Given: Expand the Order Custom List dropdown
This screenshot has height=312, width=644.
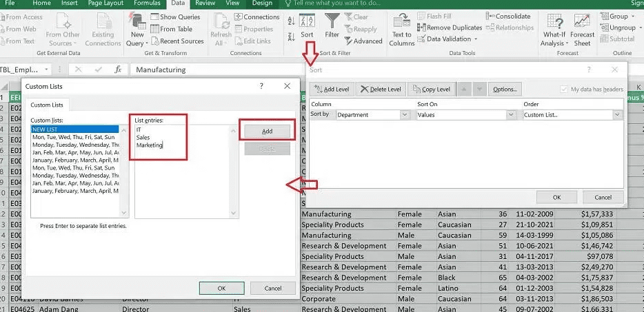Looking at the screenshot, I should (618, 115).
